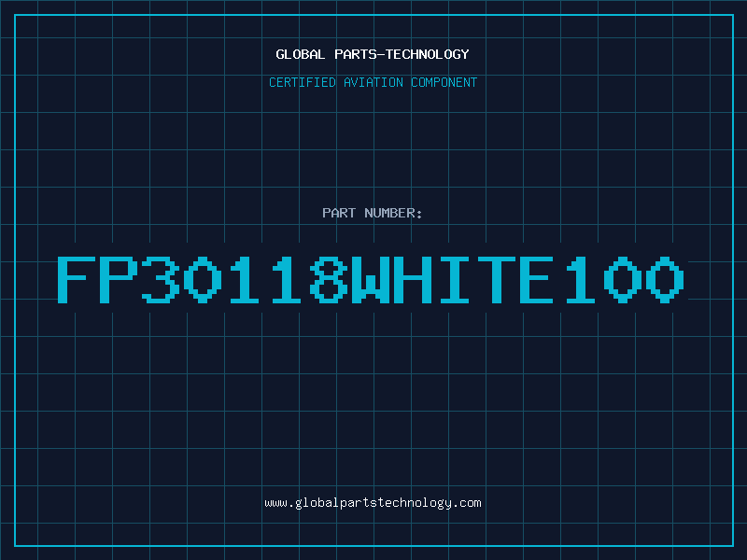
Task: Click the CERTIFIED AVIATION COMPONENT subtitle
Action: pyautogui.click(x=373, y=82)
